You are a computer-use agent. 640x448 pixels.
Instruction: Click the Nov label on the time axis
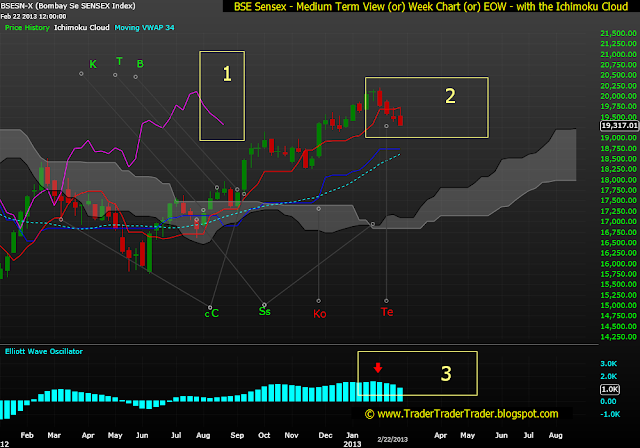(x=291, y=435)
